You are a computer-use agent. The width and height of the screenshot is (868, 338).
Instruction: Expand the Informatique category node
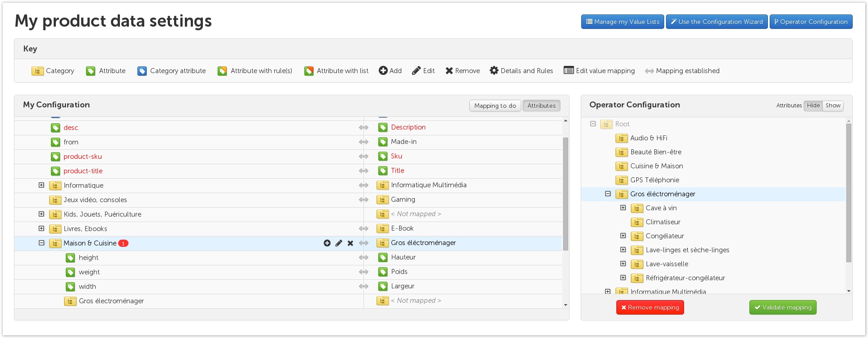(41, 185)
